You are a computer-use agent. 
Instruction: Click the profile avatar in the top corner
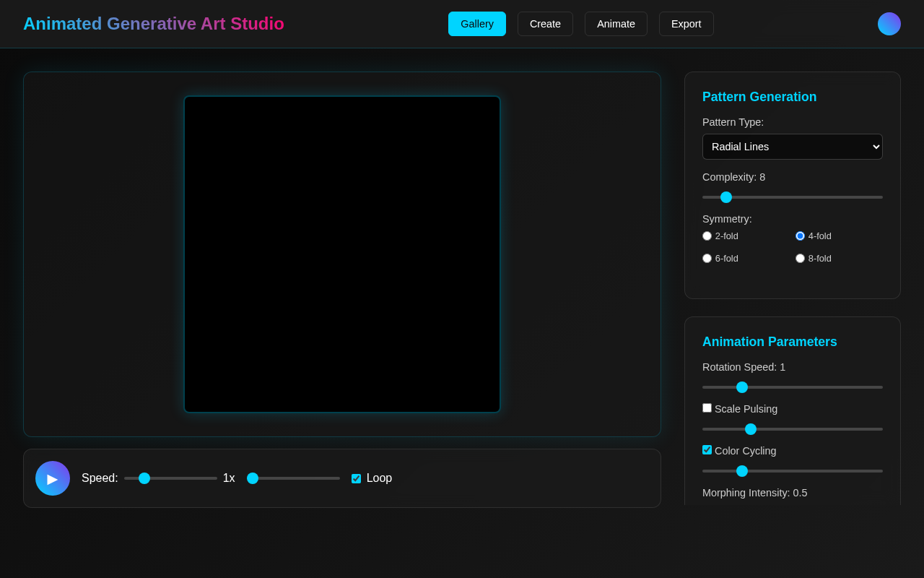pyautogui.click(x=889, y=23)
